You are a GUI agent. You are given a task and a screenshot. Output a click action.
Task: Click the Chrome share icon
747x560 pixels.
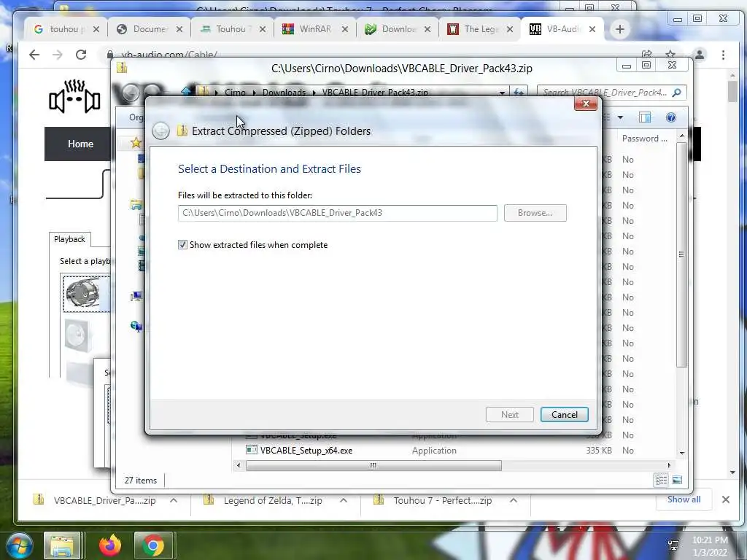[647, 54]
